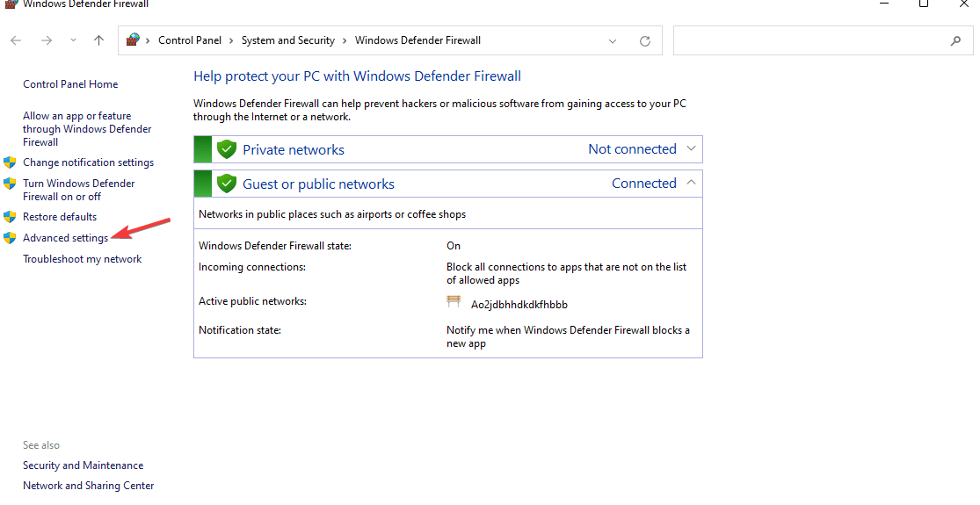Click Restore defaults link

coord(60,217)
